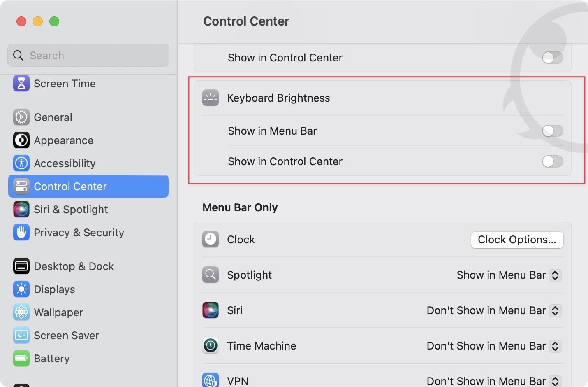Click the Screen Saver icon in sidebar
This screenshot has height=387, width=588.
pyautogui.click(x=21, y=336)
